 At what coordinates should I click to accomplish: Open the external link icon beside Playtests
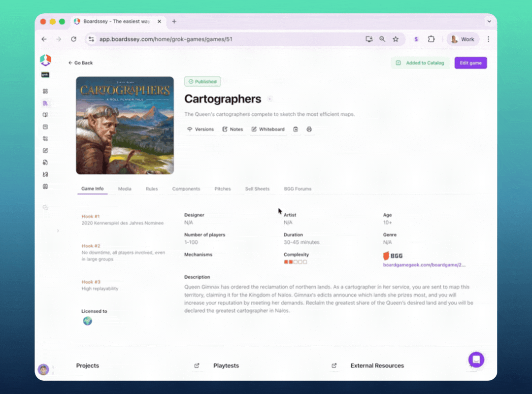[334, 365]
